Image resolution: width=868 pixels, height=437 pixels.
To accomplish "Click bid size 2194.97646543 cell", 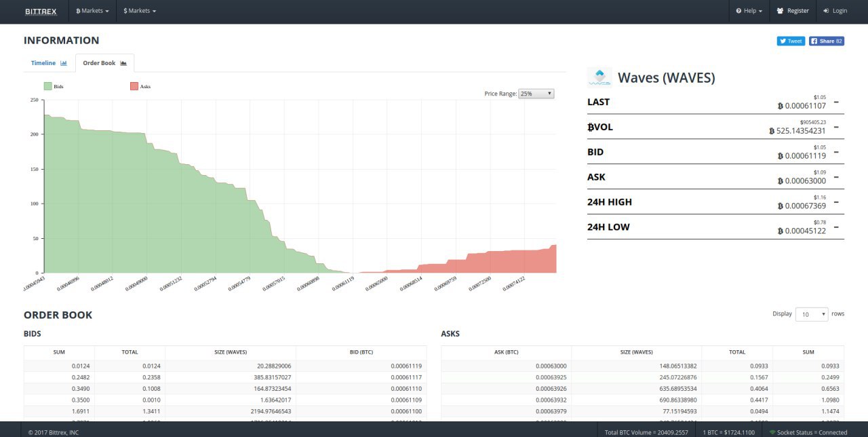I will click(x=231, y=411).
